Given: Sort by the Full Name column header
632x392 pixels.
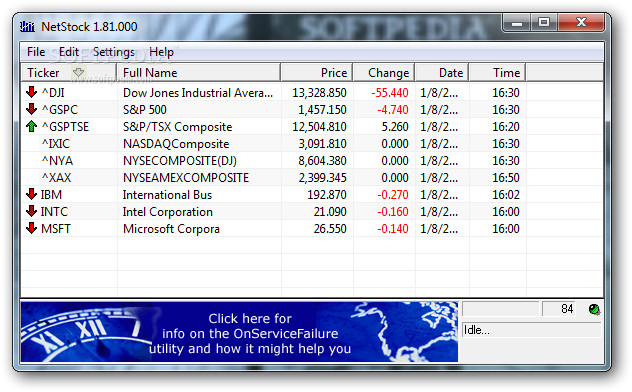Looking at the screenshot, I should click(199, 73).
